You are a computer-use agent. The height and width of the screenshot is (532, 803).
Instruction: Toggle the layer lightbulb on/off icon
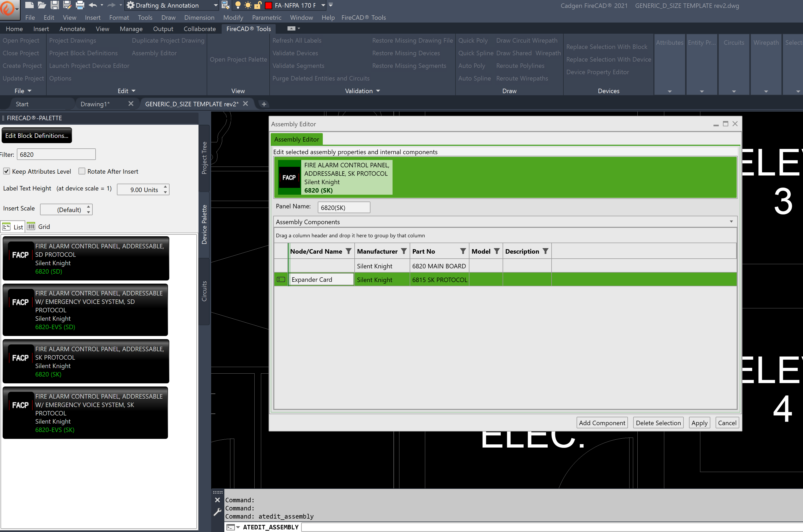[x=238, y=5]
